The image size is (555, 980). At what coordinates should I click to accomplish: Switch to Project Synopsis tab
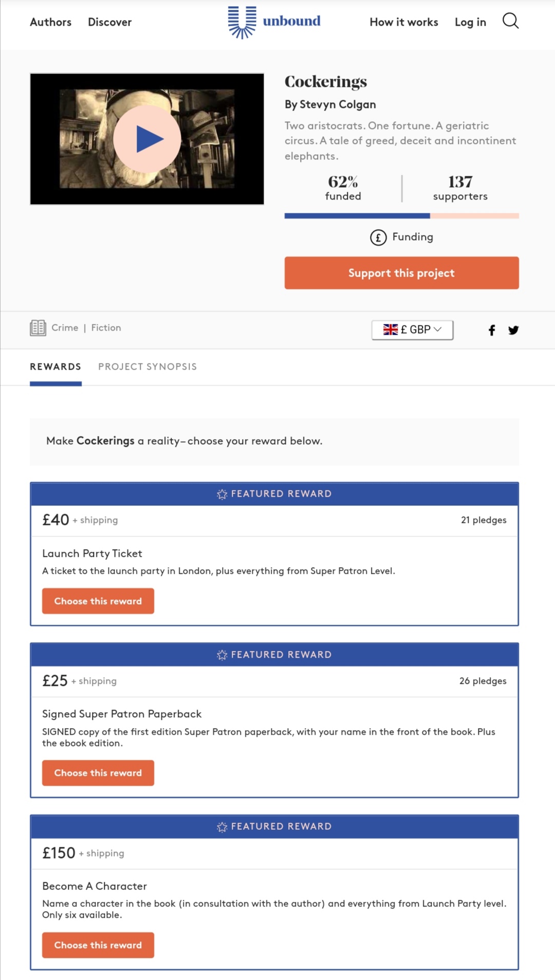coord(147,367)
